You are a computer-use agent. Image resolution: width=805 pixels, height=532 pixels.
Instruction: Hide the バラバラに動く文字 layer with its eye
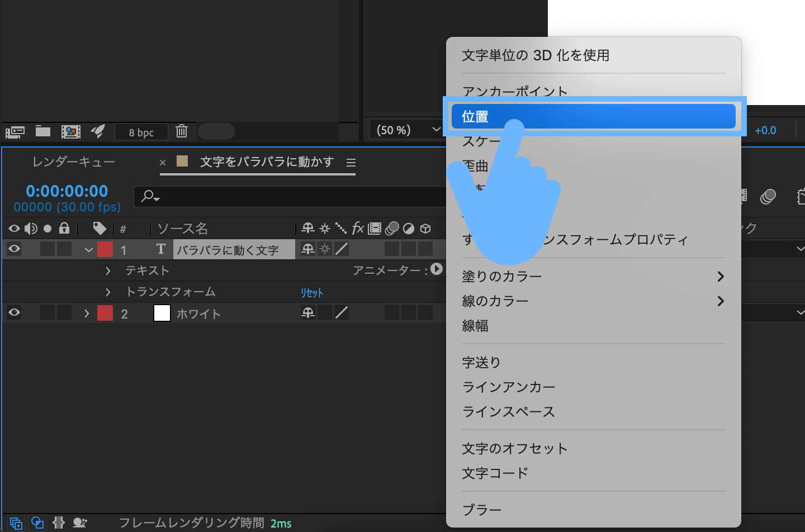point(14,249)
